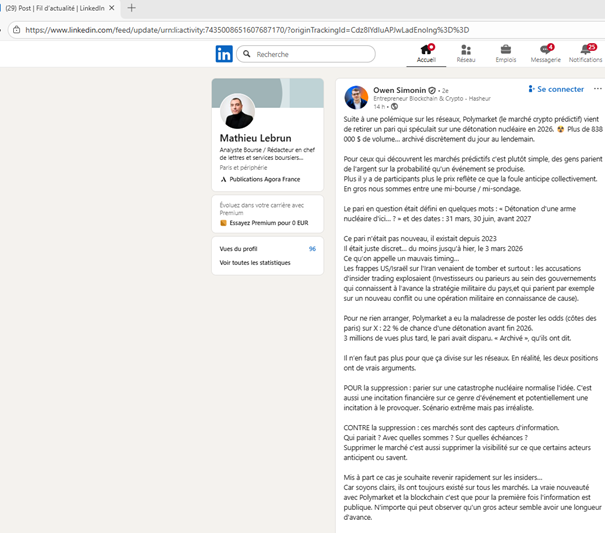
Task: Open the Messagerie chat icon
Action: point(546,49)
